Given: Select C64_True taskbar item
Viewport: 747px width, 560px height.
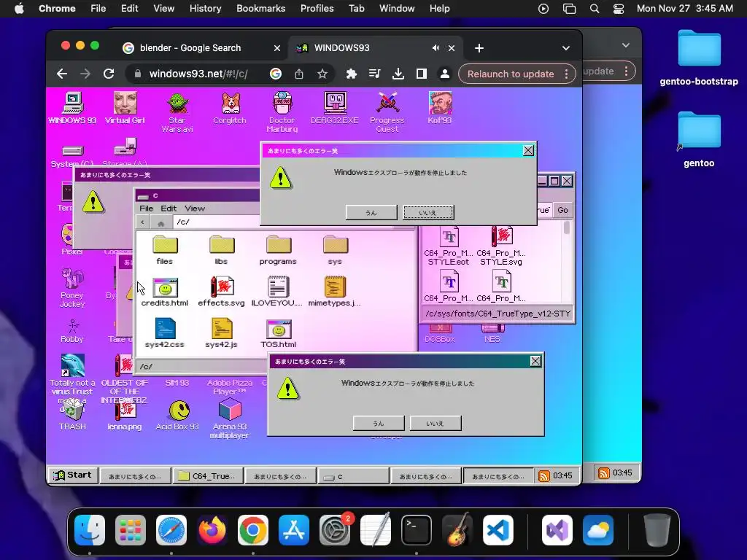Looking at the screenshot, I should (x=208, y=475).
